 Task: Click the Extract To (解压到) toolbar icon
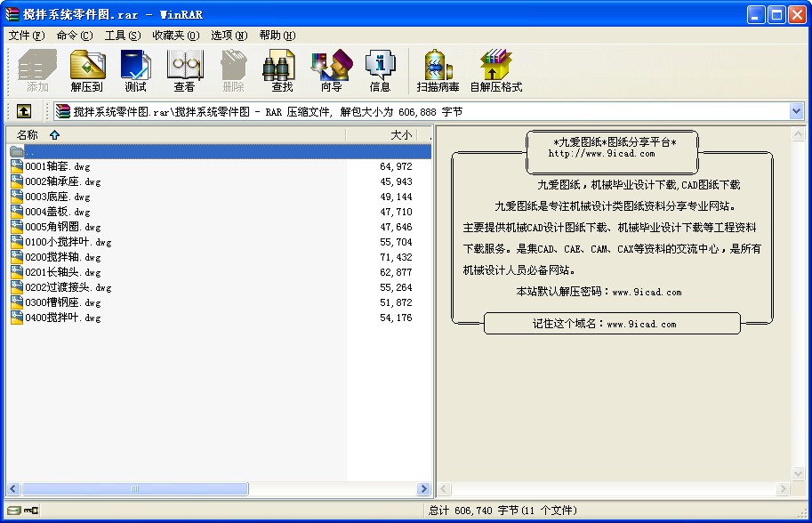click(x=87, y=71)
